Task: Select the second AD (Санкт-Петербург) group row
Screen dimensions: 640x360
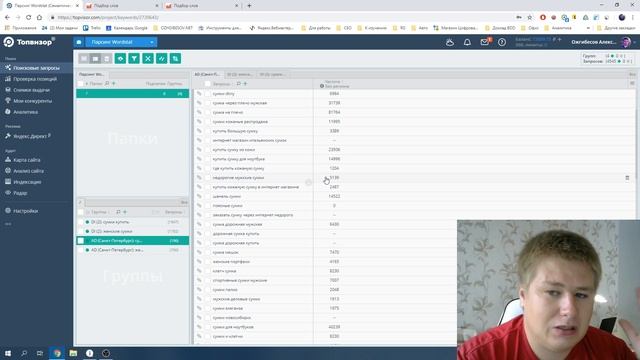Action: [133, 250]
